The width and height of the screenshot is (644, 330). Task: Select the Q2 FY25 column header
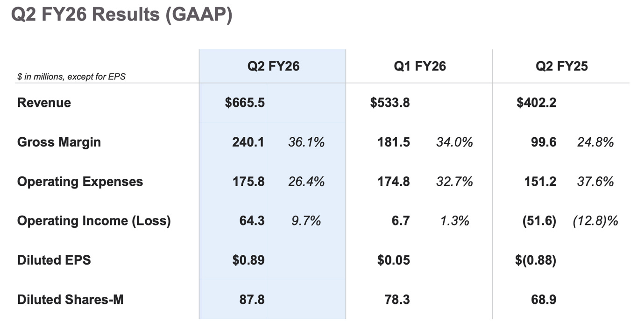(562, 66)
